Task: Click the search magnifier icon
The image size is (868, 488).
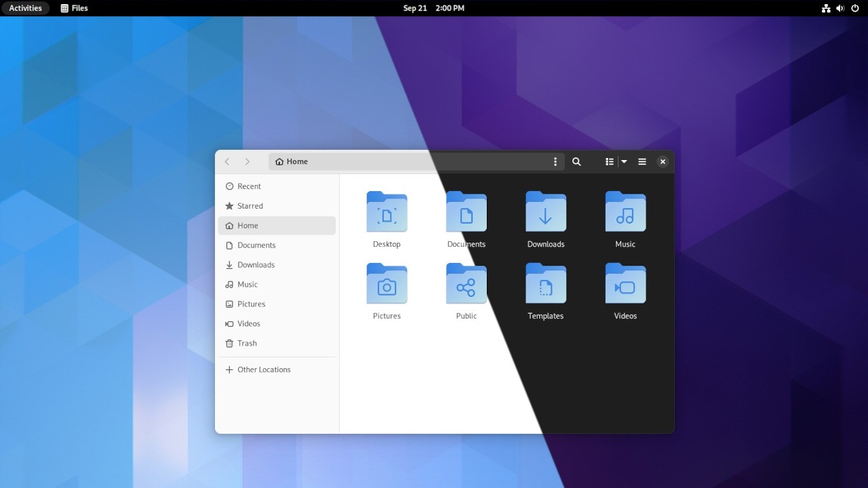Action: (576, 161)
